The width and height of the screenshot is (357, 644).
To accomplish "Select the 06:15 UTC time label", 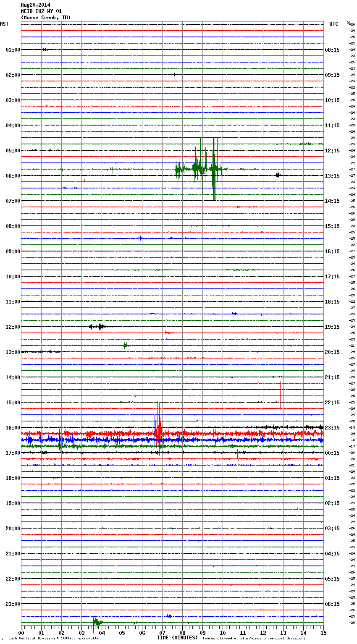I will [x=332, y=604].
